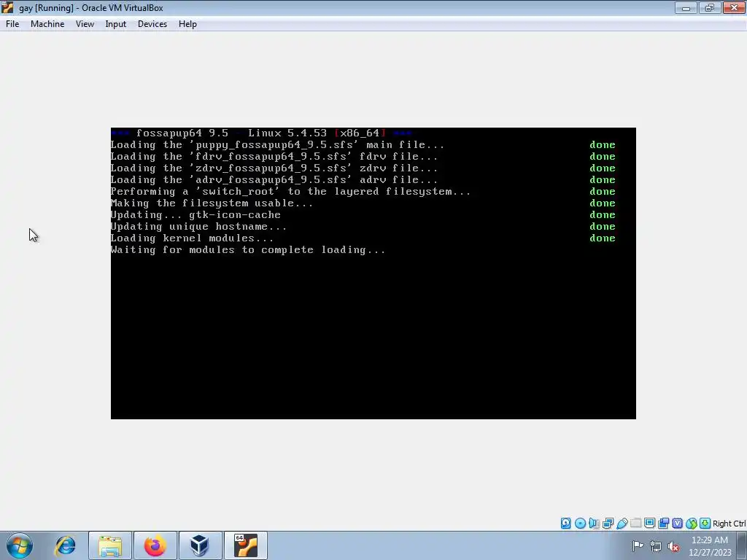Click the shared folders status icon
The width and height of the screenshot is (747, 560).
635,524
